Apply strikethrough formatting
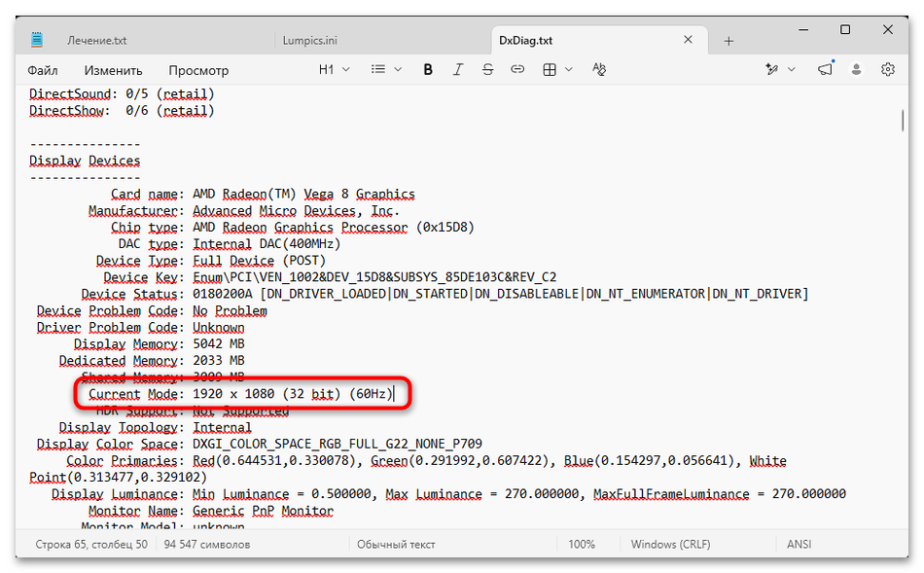The width and height of the screenshot is (924, 573). 487,70
